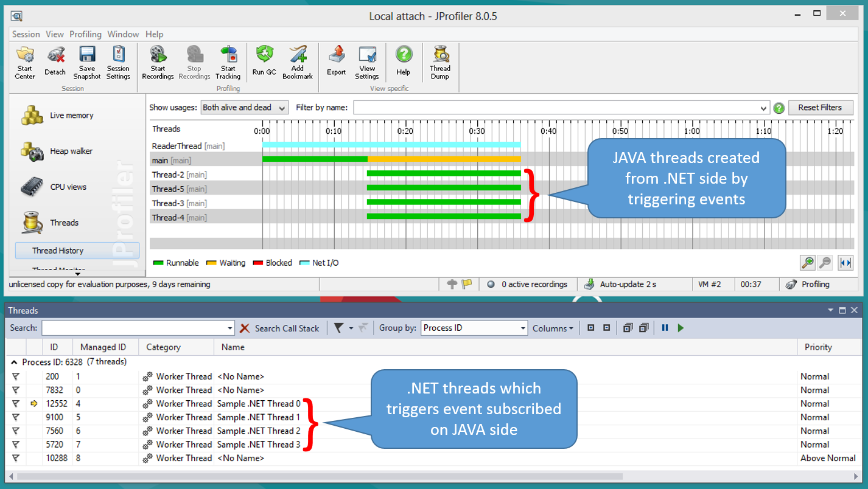Toggle the flag on thread ID 5720
This screenshot has height=489, width=868.
(x=16, y=445)
